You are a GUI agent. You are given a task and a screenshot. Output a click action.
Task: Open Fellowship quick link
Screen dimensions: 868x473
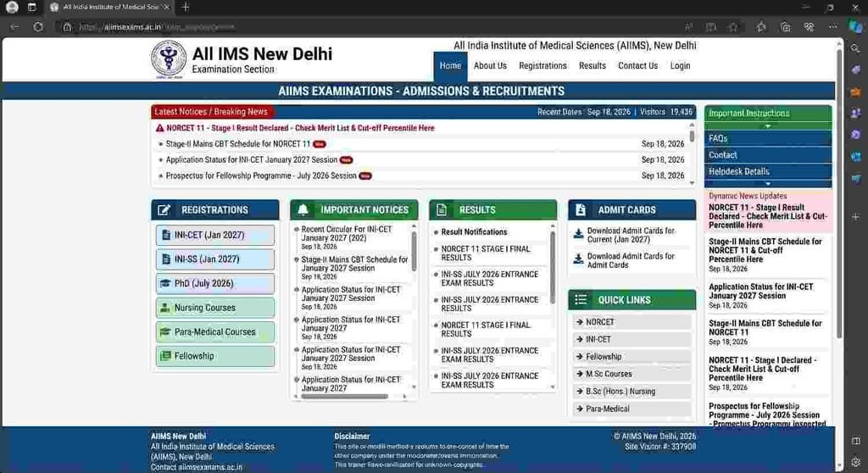[x=632, y=357]
